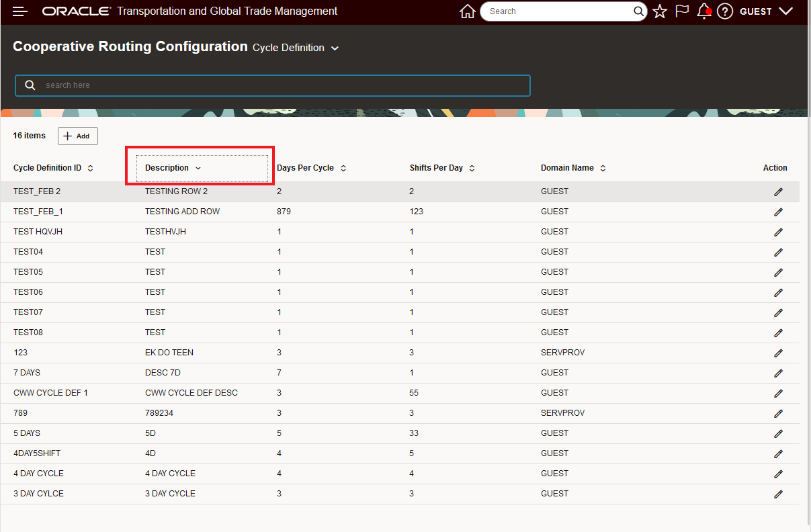Edit the 5 DAYS row pencil icon
Screen dimensions: 811x532
778,433
